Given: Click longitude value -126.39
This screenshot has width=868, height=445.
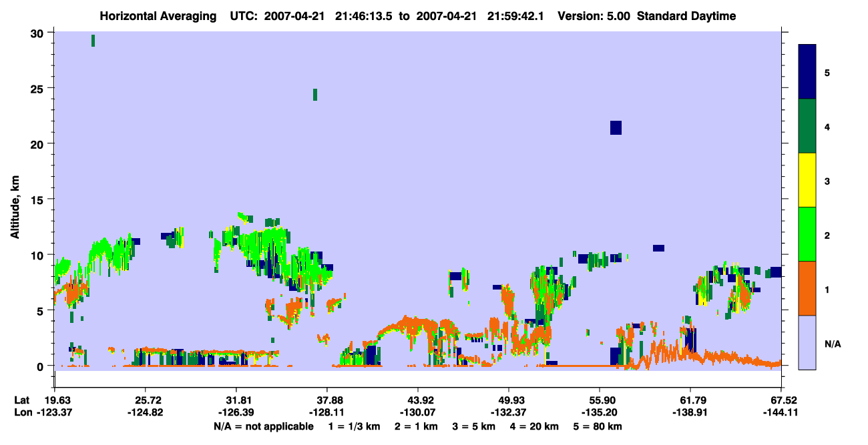Looking at the screenshot, I should click(x=236, y=412).
